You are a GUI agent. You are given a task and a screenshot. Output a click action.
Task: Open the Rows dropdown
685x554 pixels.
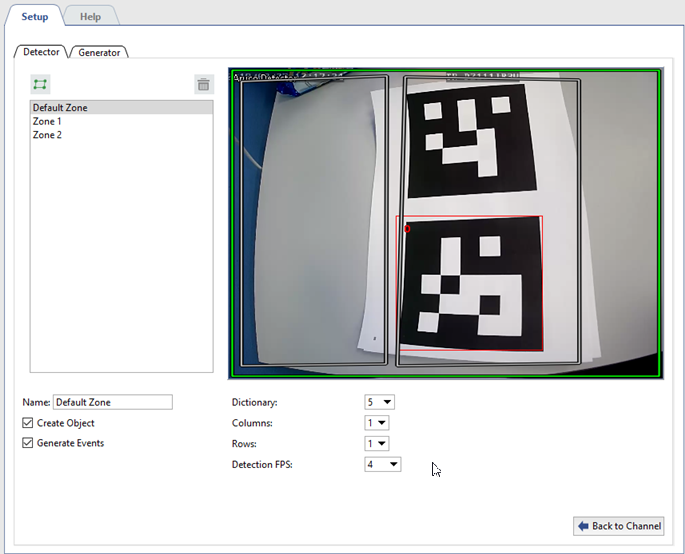[x=377, y=443]
